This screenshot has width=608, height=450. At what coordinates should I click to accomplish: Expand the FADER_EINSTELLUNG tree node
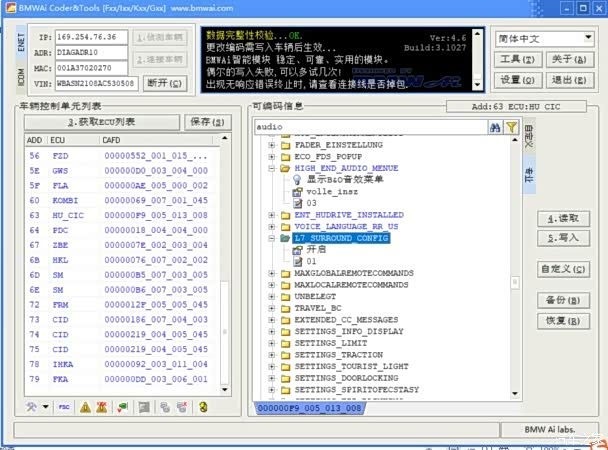[x=272, y=145]
